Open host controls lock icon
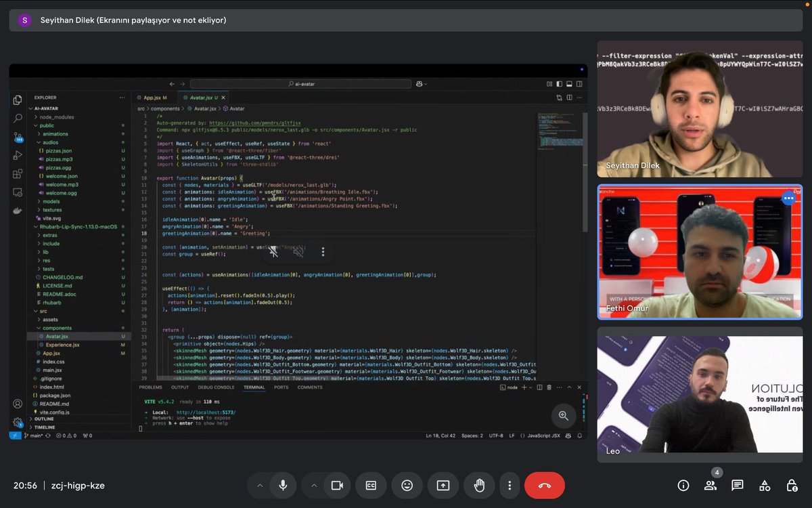 pos(792,485)
